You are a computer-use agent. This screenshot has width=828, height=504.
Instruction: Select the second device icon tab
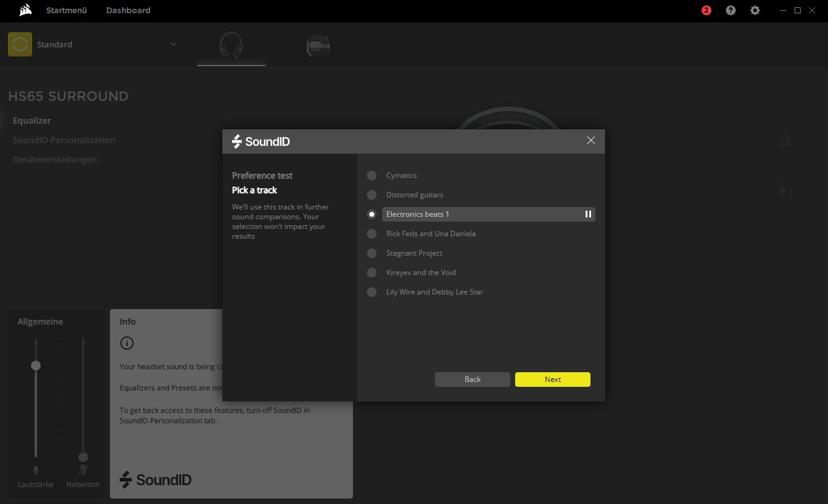tap(318, 45)
